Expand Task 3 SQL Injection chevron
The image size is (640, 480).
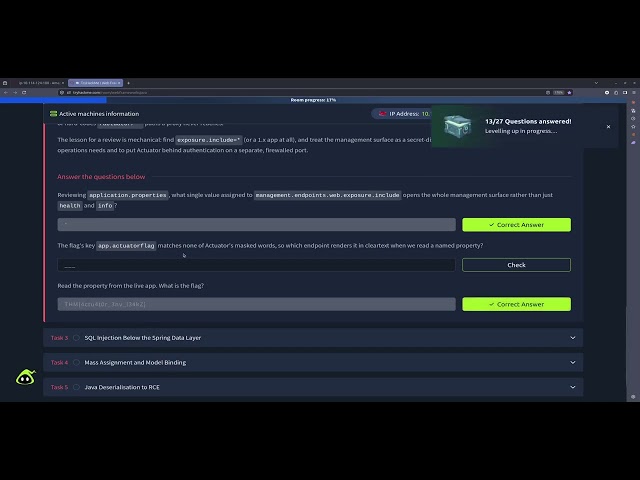click(x=573, y=338)
